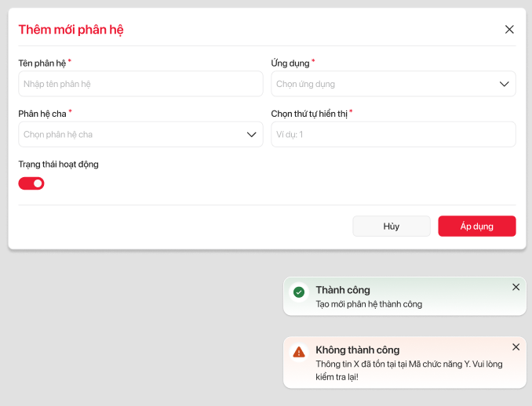Screen dimensions: 532x406
Task: Click the orange warning triangle icon
Action: point(299,352)
